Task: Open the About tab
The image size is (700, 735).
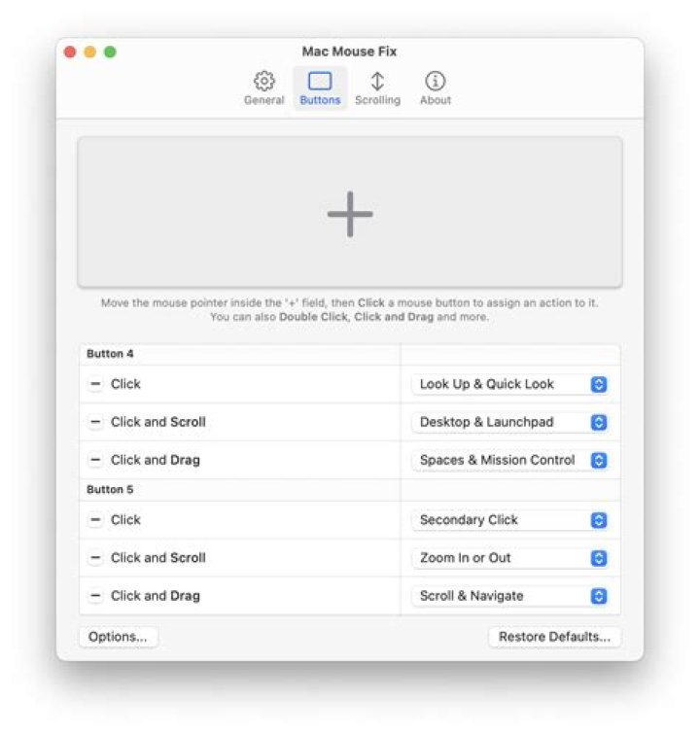Action: coord(436,88)
